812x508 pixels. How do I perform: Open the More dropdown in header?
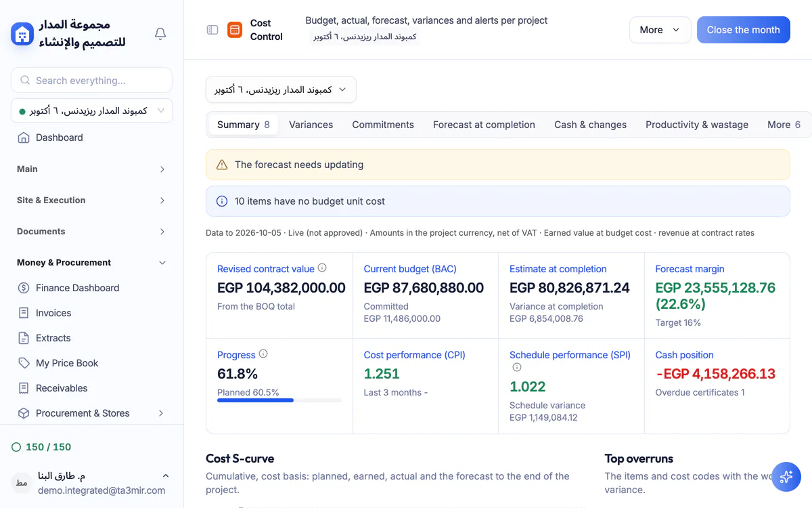[x=660, y=30]
